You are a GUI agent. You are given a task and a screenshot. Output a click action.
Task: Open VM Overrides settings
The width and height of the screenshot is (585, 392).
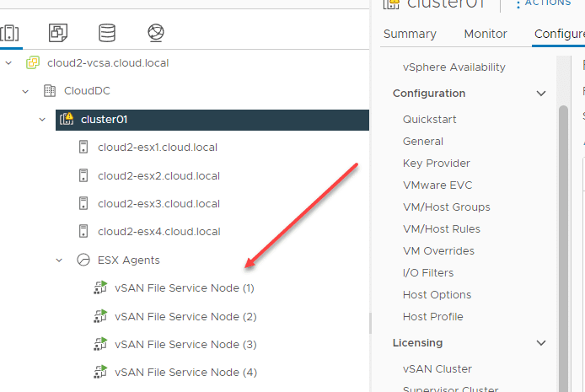point(438,250)
